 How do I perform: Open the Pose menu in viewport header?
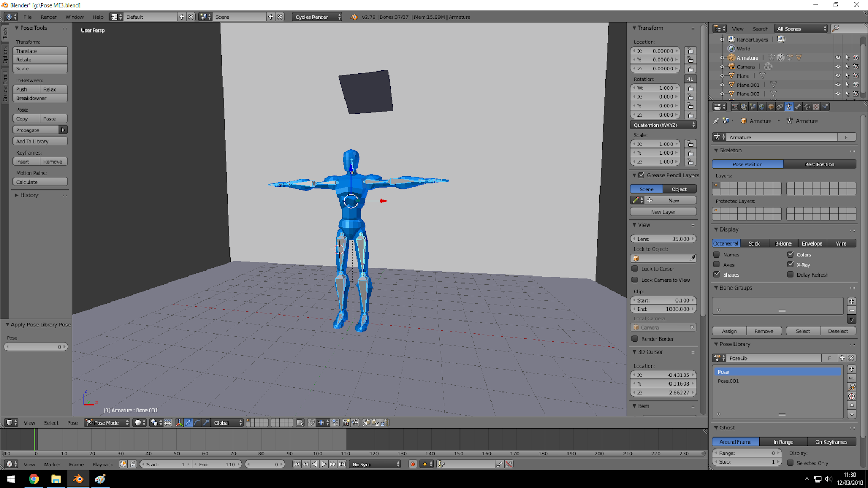coord(72,422)
